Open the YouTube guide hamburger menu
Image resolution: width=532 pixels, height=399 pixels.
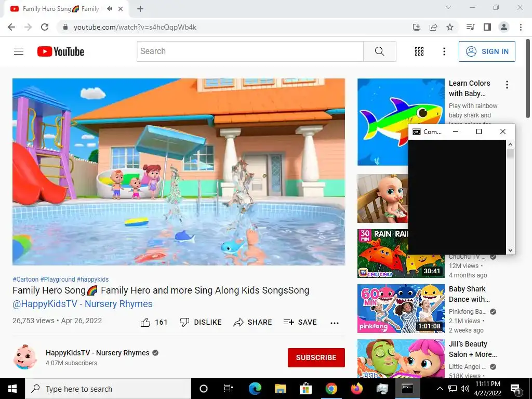click(x=19, y=51)
